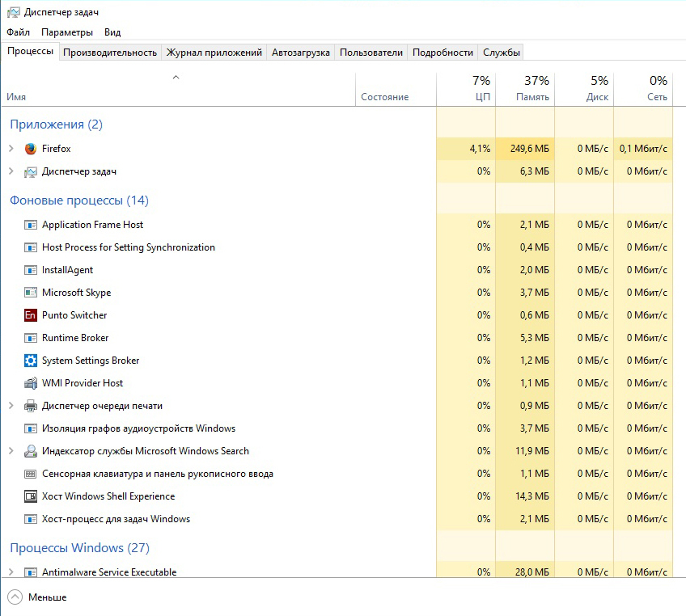
Task: Expand the Firefox process group
Action: pos(11,149)
